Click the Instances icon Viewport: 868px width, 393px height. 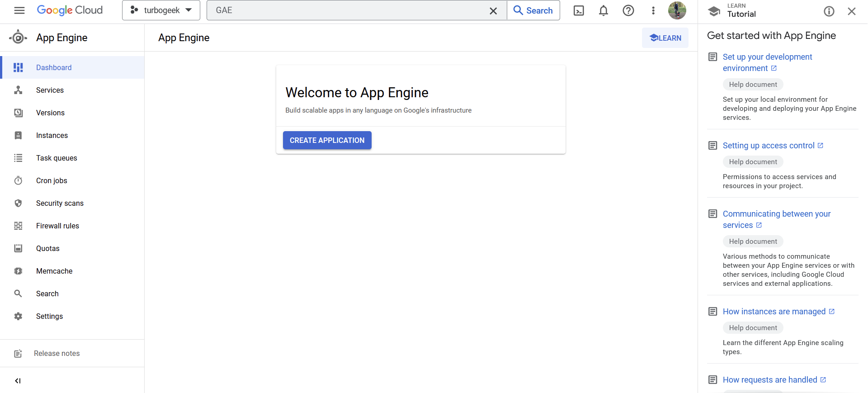click(x=18, y=135)
